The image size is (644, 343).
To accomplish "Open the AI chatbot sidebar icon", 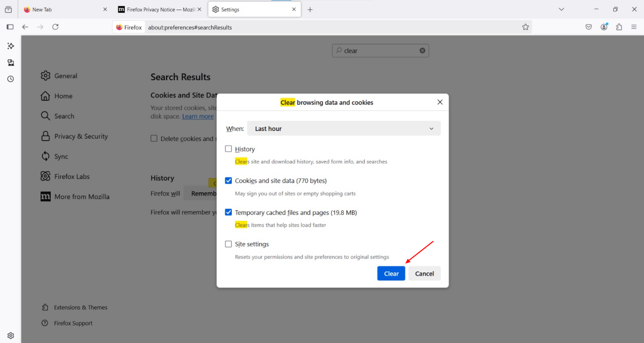I will (x=10, y=46).
